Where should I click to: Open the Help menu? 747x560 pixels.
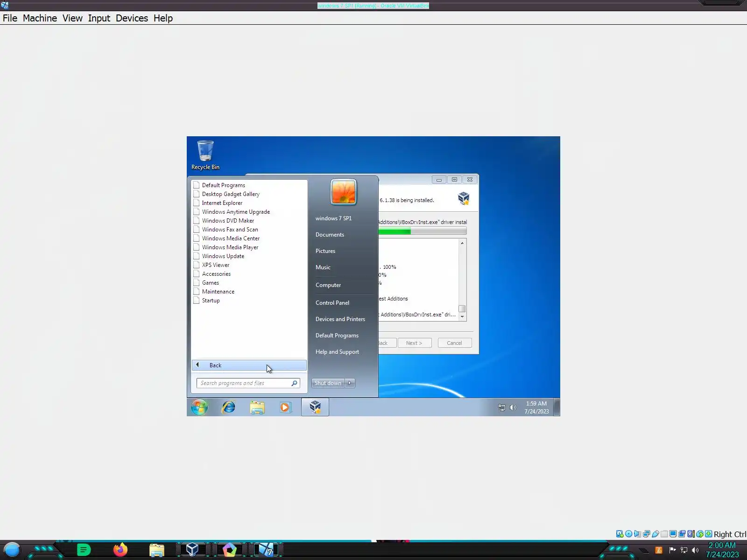[163, 18]
